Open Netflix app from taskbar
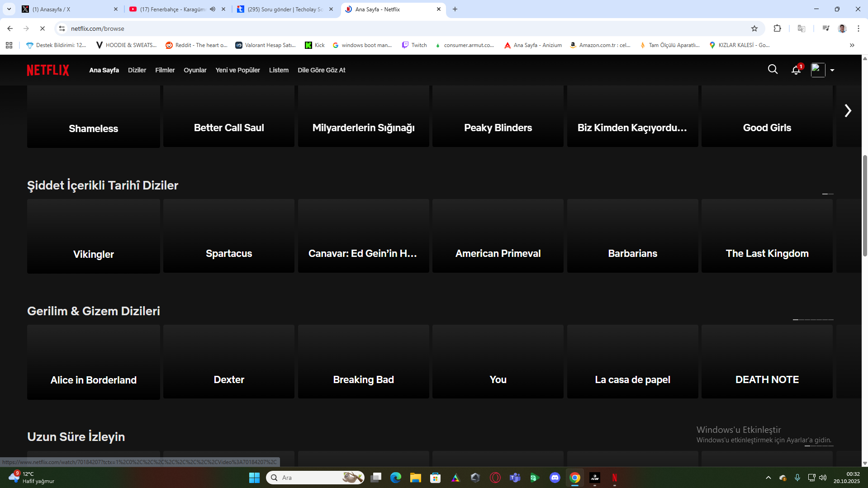Image resolution: width=868 pixels, height=488 pixels. pos(615,478)
